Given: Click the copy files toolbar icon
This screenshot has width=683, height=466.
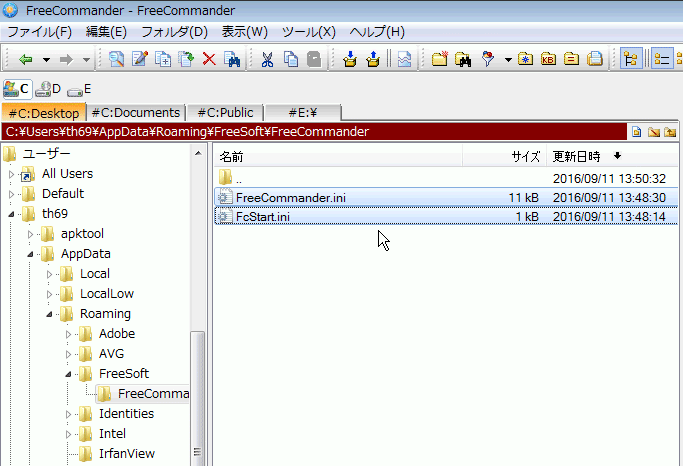Looking at the screenshot, I should (x=163, y=59).
